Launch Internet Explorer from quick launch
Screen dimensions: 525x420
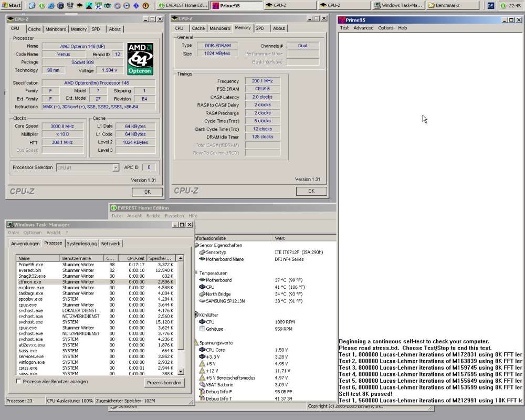(51, 5)
